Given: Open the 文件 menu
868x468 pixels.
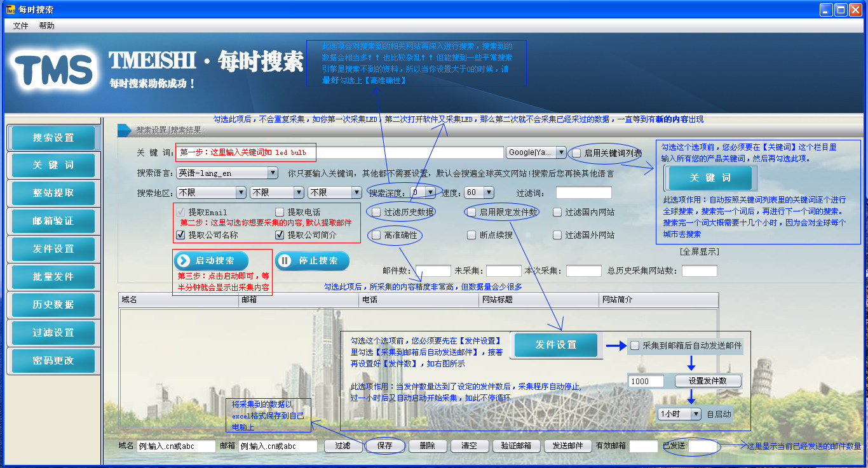Looking at the screenshot, I should [x=21, y=26].
